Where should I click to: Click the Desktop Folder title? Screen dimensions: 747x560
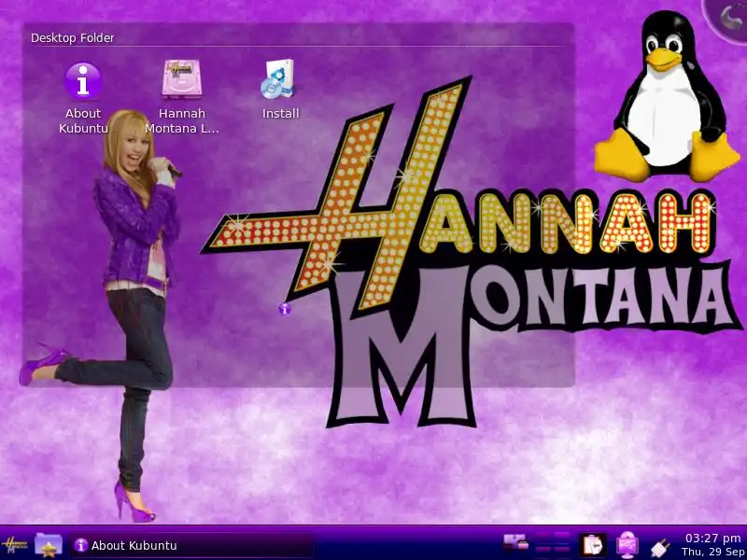tap(73, 37)
